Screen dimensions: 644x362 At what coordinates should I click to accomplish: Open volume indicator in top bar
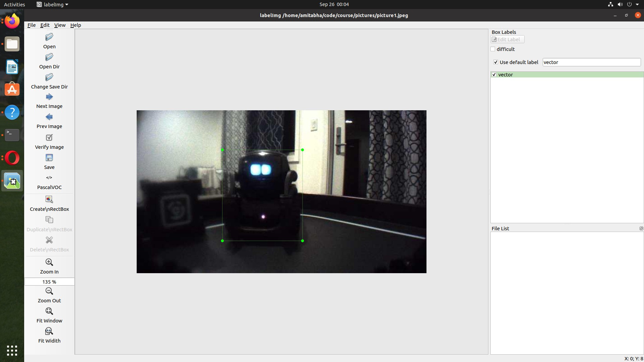tap(620, 4)
